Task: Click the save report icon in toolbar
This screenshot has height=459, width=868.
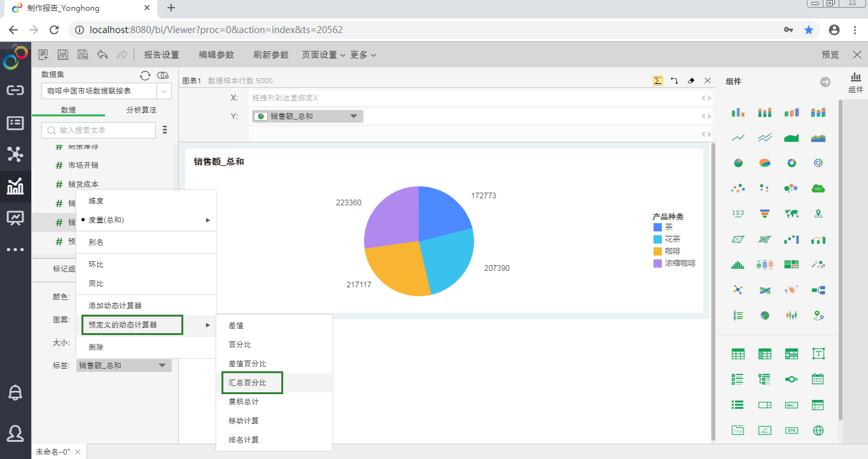Action: click(x=63, y=55)
